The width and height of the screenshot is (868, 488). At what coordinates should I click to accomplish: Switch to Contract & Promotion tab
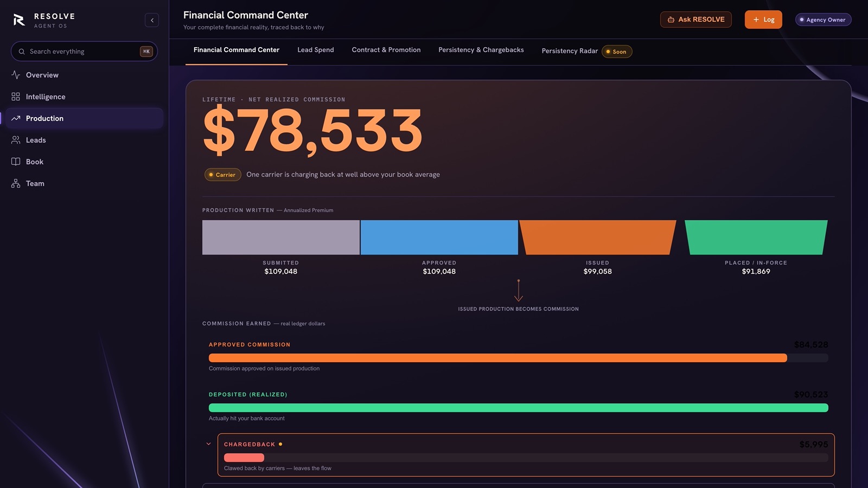point(386,50)
